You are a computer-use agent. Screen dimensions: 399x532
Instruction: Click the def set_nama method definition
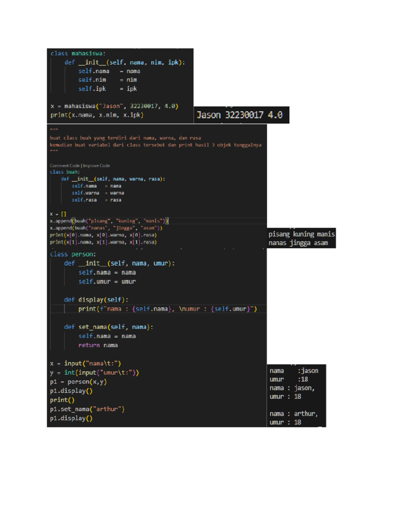[x=109, y=327]
